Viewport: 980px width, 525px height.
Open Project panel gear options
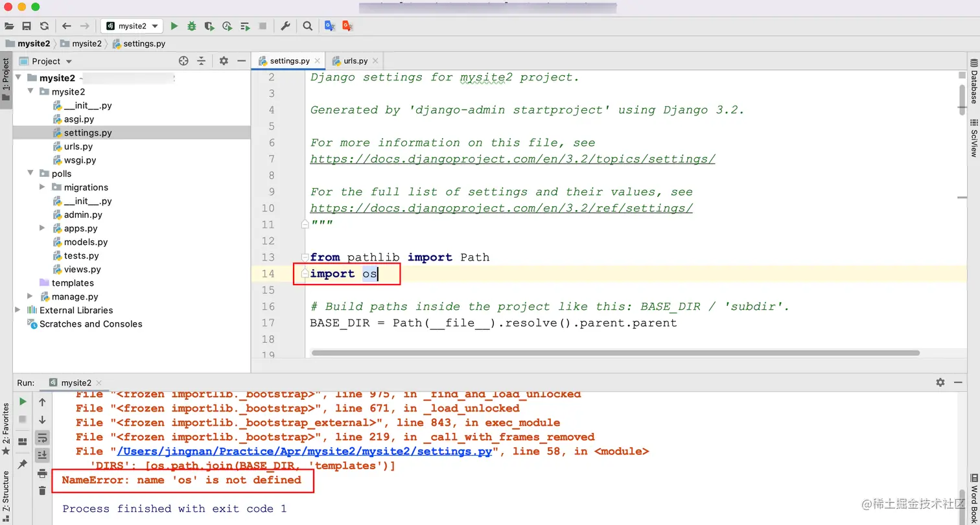point(224,61)
